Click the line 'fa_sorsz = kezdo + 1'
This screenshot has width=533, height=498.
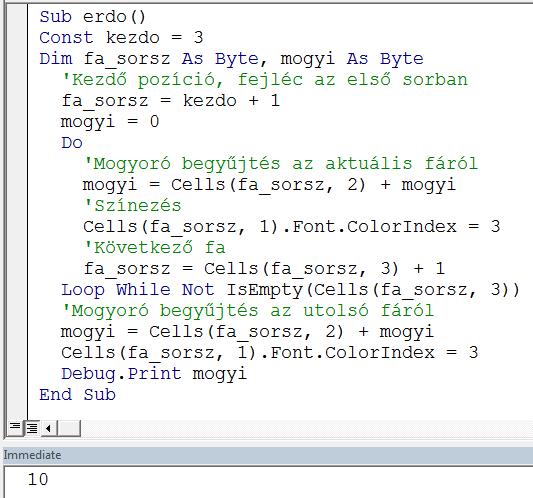170,101
